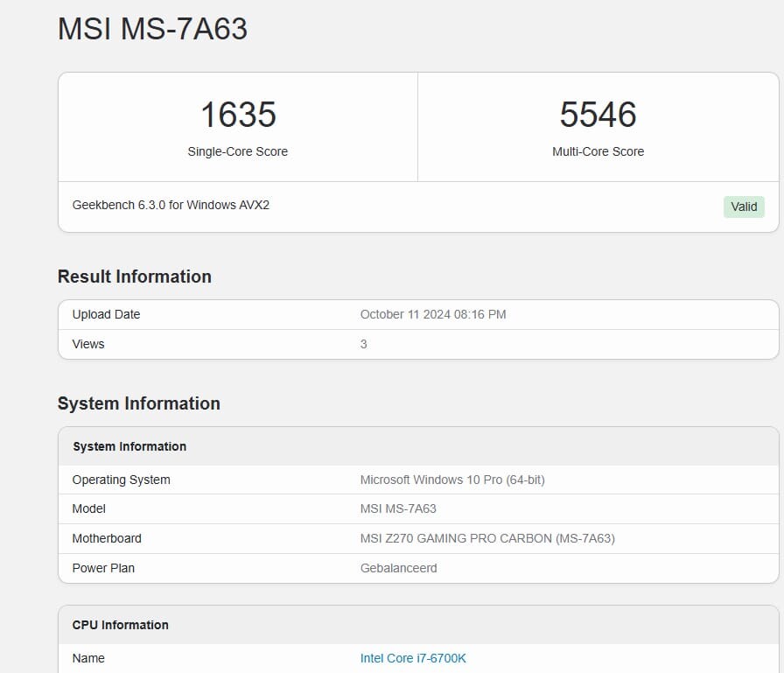This screenshot has width=784, height=673.
Task: Click the Upload Date label
Action: point(106,314)
